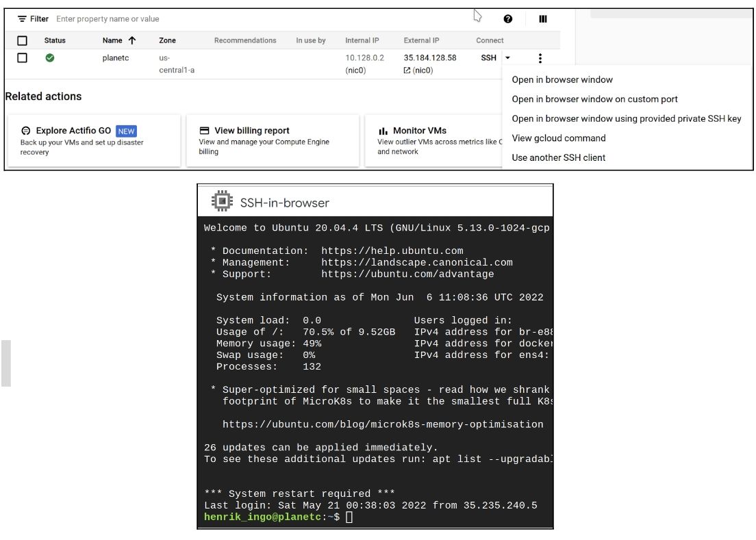Click the microk8s-memory-optimisation blog URL
The width and height of the screenshot is (756, 540).
coord(383,424)
